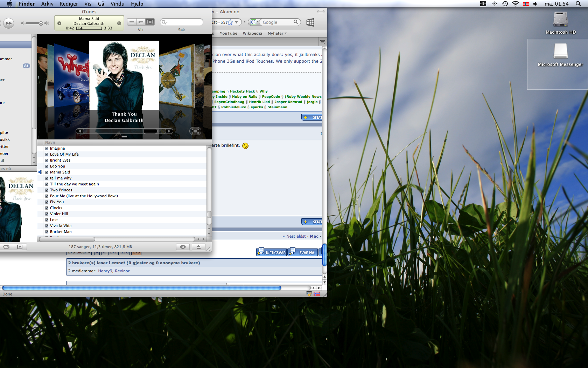Click the right arrow of the Cover Flow scroller

[169, 131]
